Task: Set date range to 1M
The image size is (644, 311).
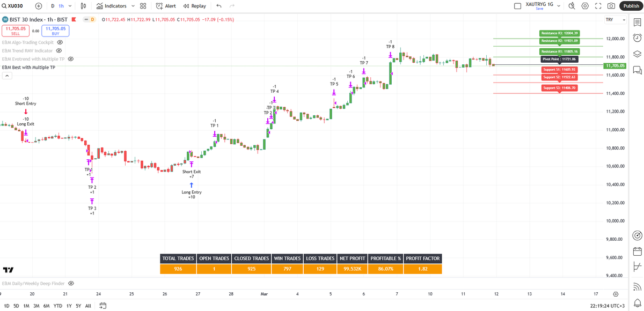Action: (x=26, y=306)
